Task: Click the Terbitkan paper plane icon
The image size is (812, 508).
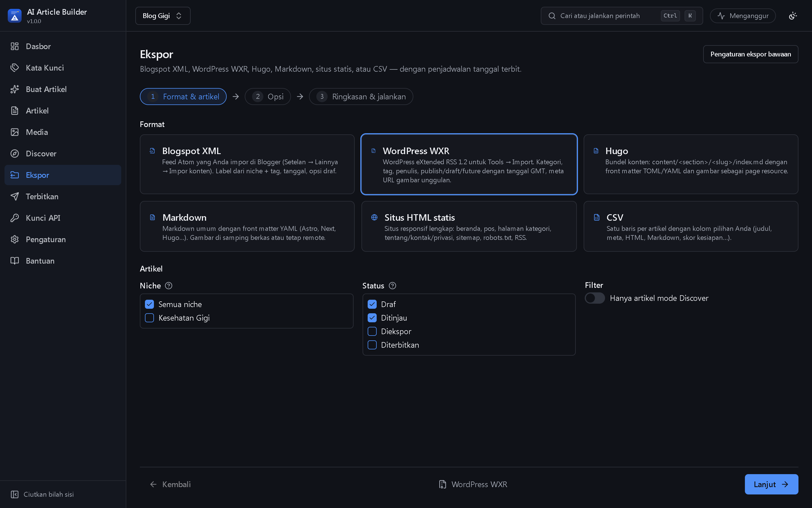Action: 14,196
